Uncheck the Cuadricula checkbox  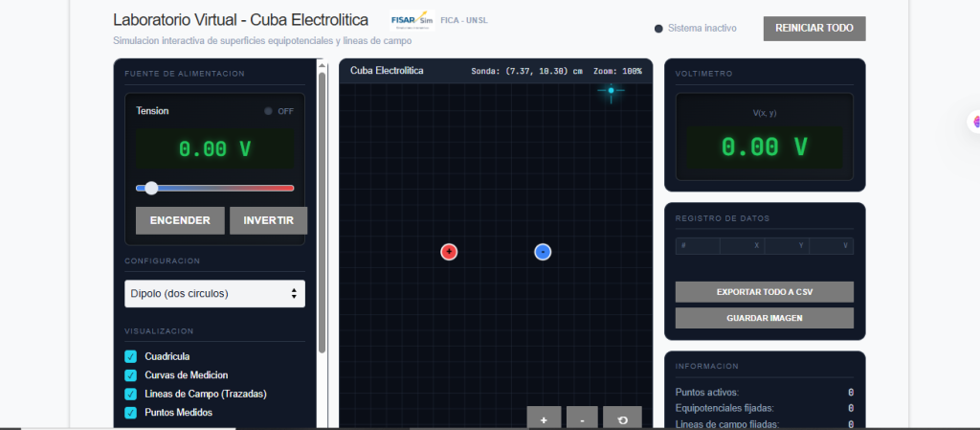coord(131,356)
